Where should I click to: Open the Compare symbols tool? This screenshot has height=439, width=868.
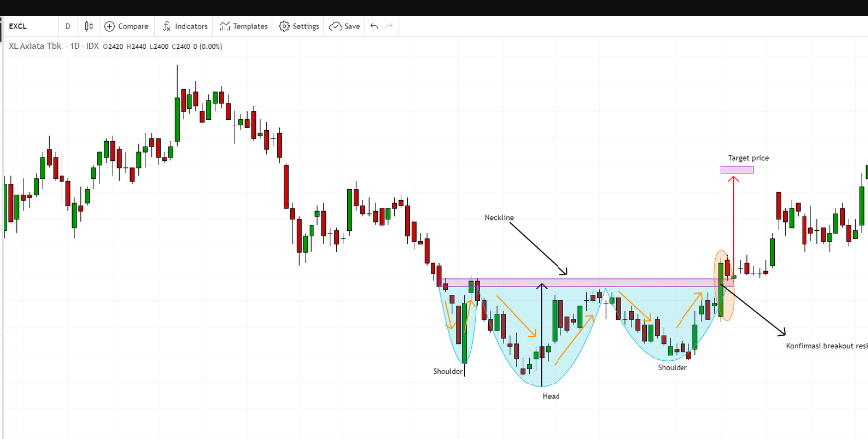pyautogui.click(x=126, y=26)
